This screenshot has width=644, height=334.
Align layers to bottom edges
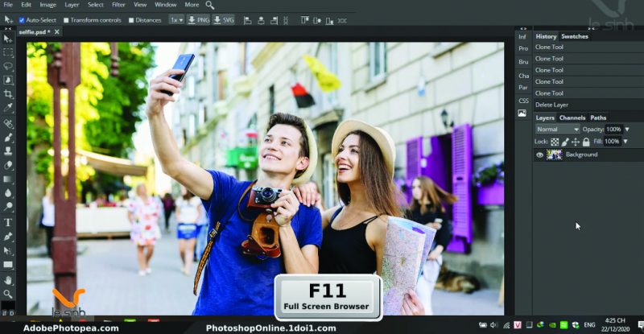tap(329, 20)
